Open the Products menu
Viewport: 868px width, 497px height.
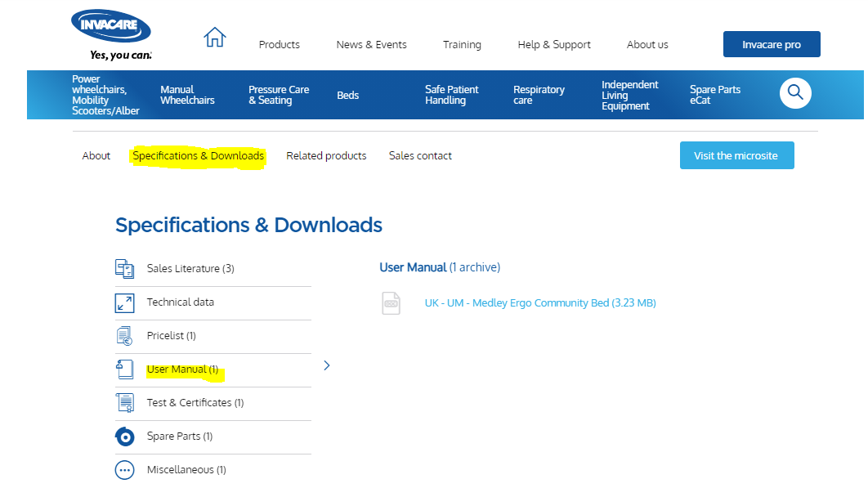point(279,44)
